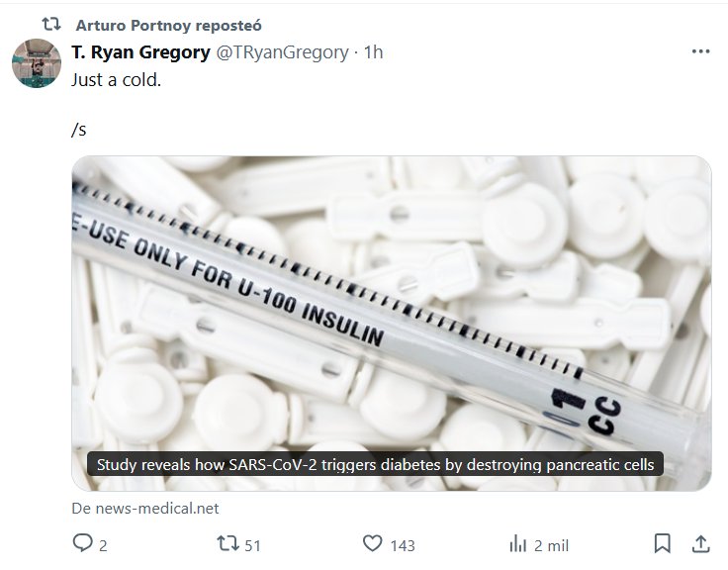
Task: Click the @TRyanGregory handle
Action: coord(282,52)
